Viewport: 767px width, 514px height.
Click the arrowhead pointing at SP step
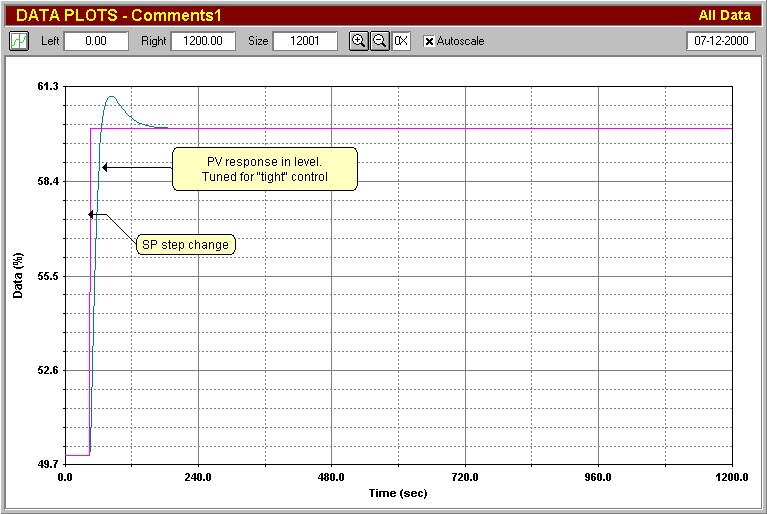pos(91,213)
